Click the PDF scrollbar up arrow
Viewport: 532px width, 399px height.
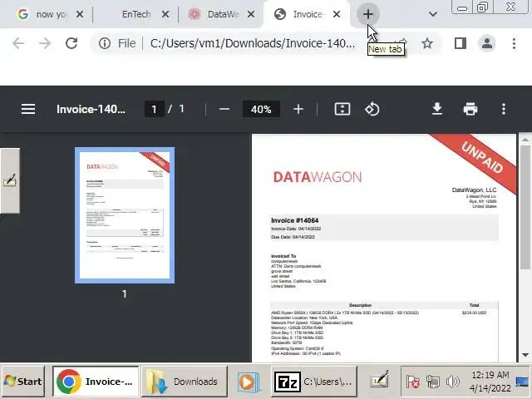coord(525,140)
